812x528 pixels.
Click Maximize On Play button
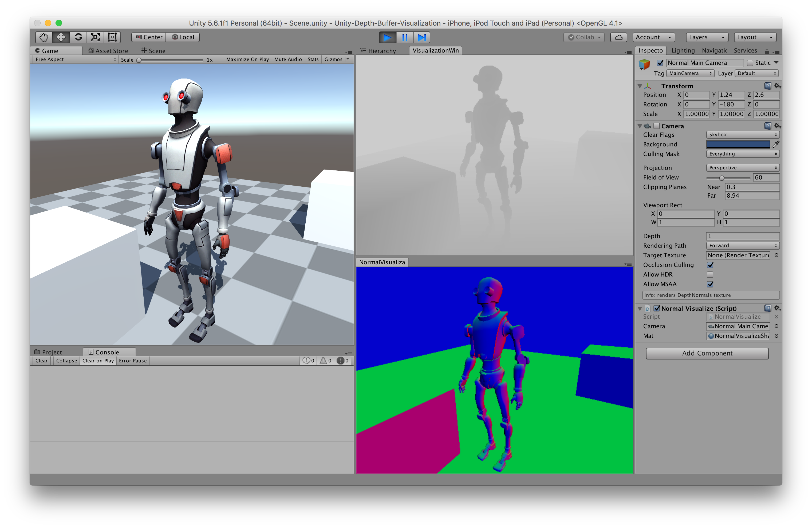247,59
